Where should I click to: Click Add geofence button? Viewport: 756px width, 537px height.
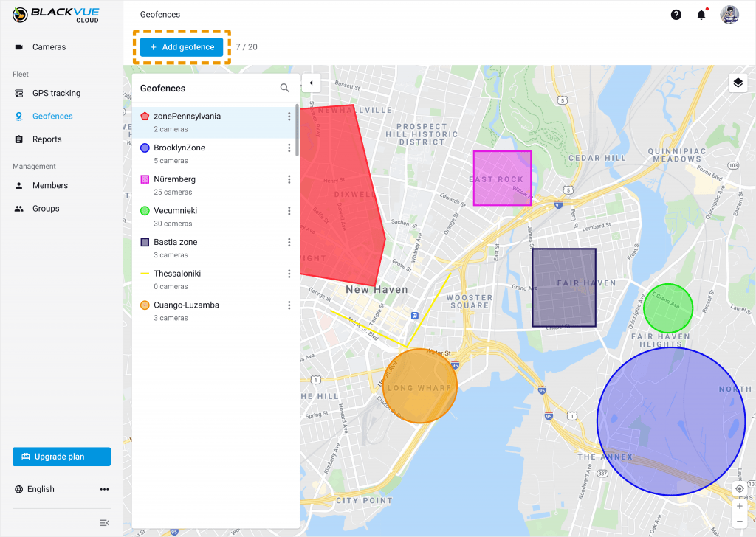point(182,47)
